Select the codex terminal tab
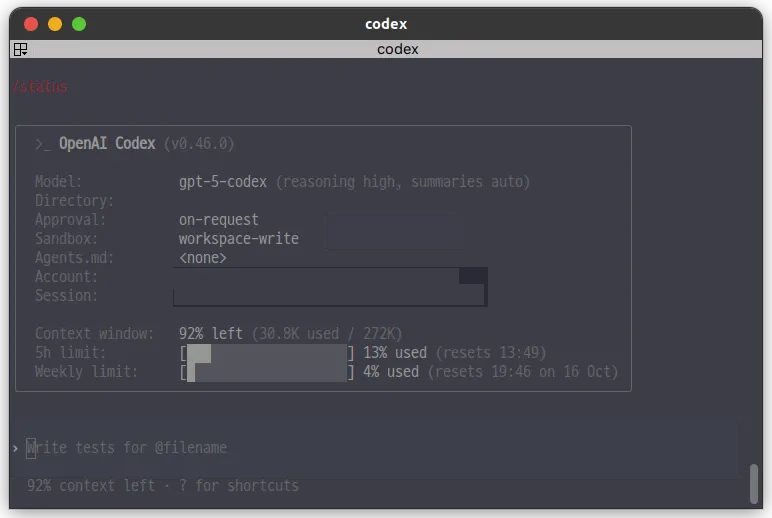Screen dimensions: 772x518 pyautogui.click(x=397, y=49)
